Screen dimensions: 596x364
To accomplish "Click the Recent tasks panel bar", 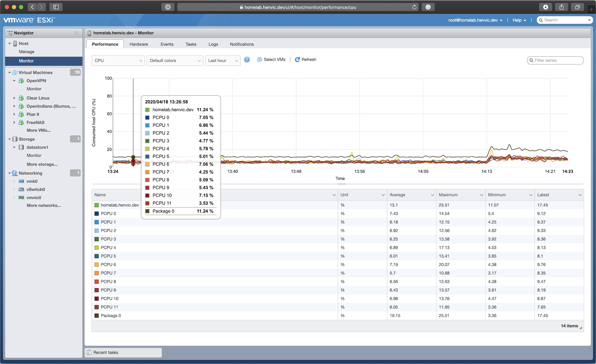I will pyautogui.click(x=123, y=353).
